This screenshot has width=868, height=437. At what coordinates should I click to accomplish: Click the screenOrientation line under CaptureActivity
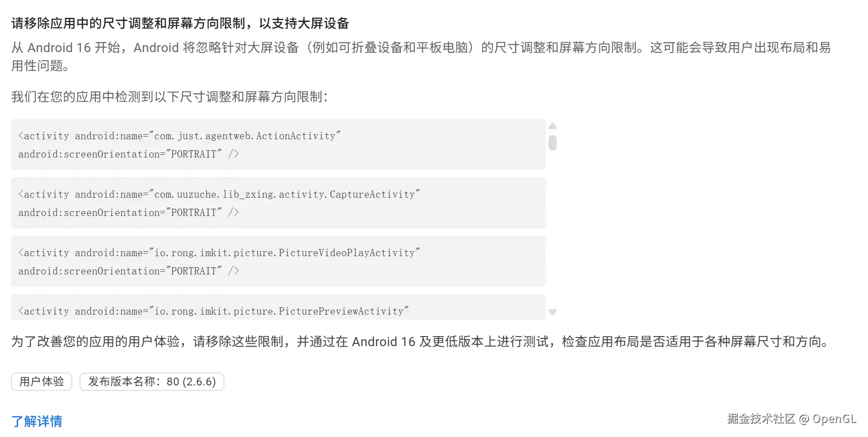[128, 212]
